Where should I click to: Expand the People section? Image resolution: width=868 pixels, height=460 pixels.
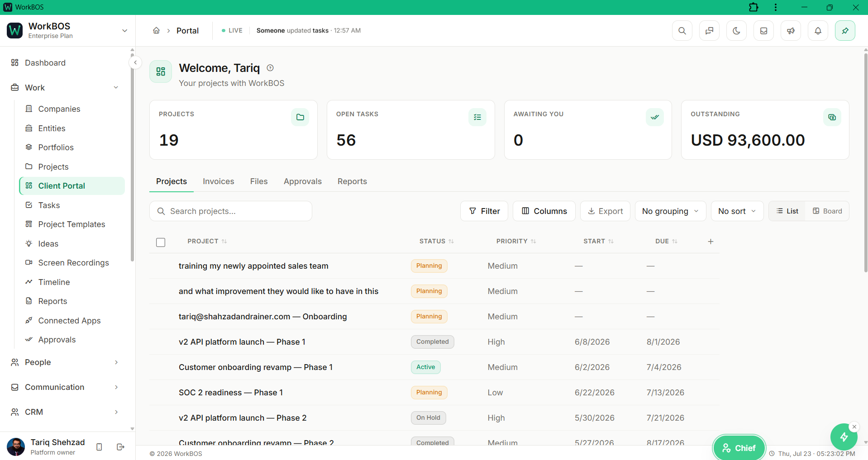[x=66, y=362]
